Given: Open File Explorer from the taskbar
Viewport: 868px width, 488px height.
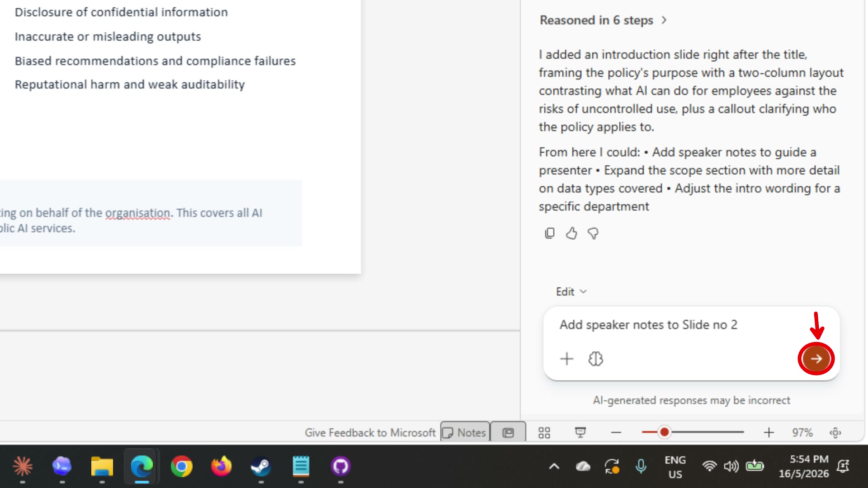Looking at the screenshot, I should point(102,466).
